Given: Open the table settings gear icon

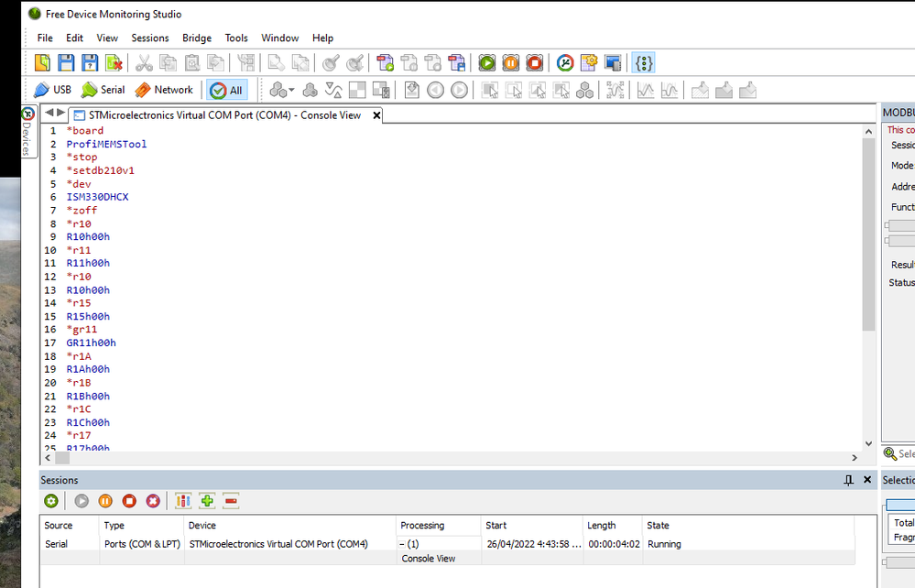Looking at the screenshot, I should pyautogui.click(x=589, y=62).
